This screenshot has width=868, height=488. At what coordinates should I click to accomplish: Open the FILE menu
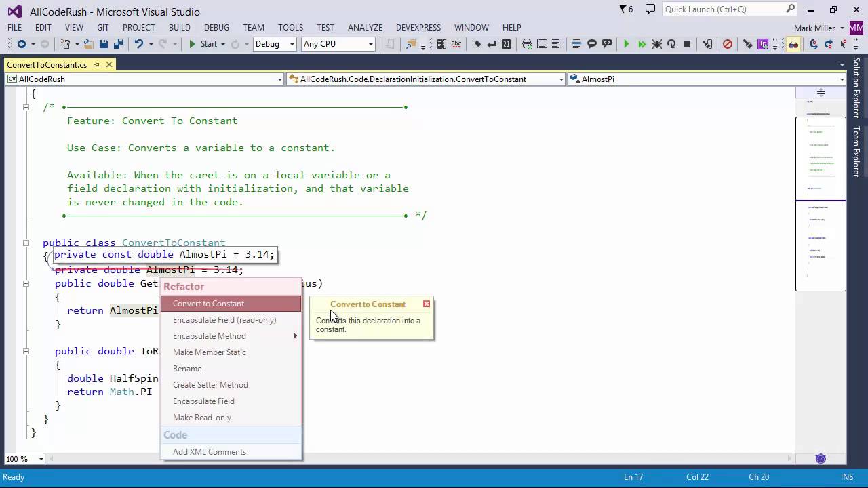[14, 28]
